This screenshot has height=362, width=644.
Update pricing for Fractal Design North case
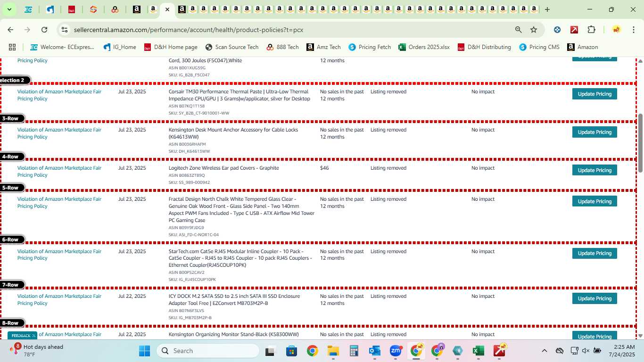594,201
